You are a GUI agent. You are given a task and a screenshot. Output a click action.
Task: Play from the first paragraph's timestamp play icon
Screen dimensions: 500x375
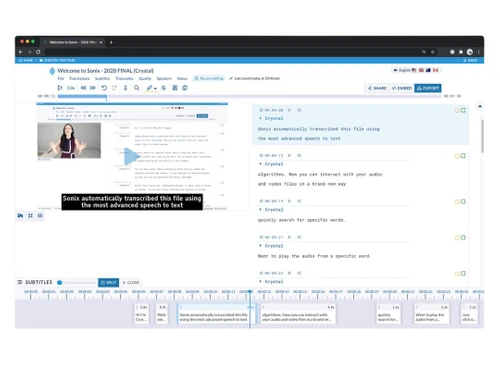[290, 110]
